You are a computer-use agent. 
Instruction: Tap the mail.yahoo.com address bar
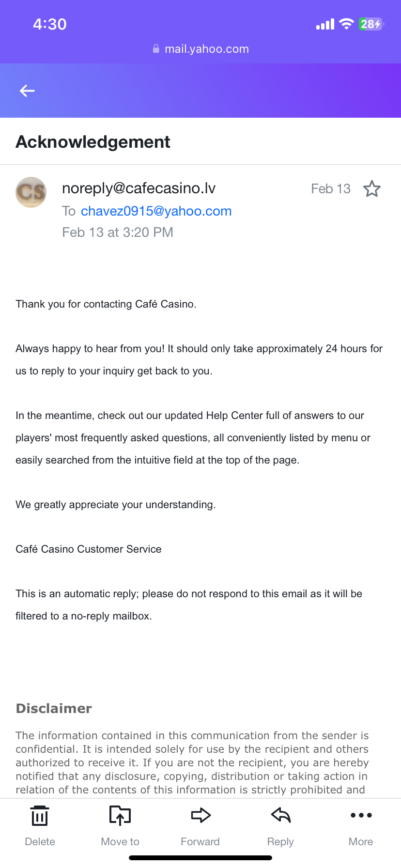(206, 49)
